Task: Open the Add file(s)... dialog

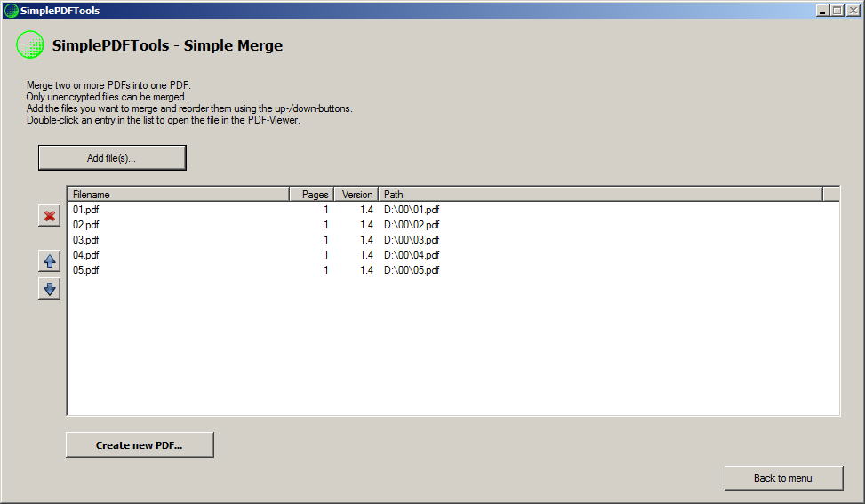Action: click(x=112, y=157)
